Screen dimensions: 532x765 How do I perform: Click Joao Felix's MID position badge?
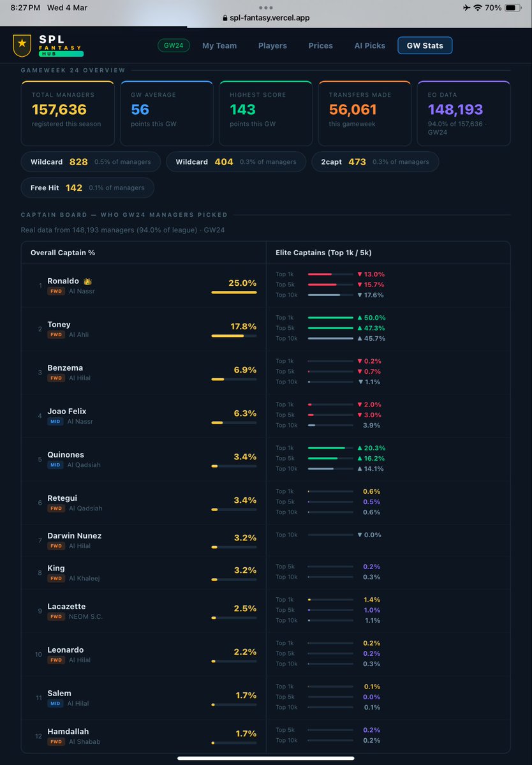pos(55,422)
